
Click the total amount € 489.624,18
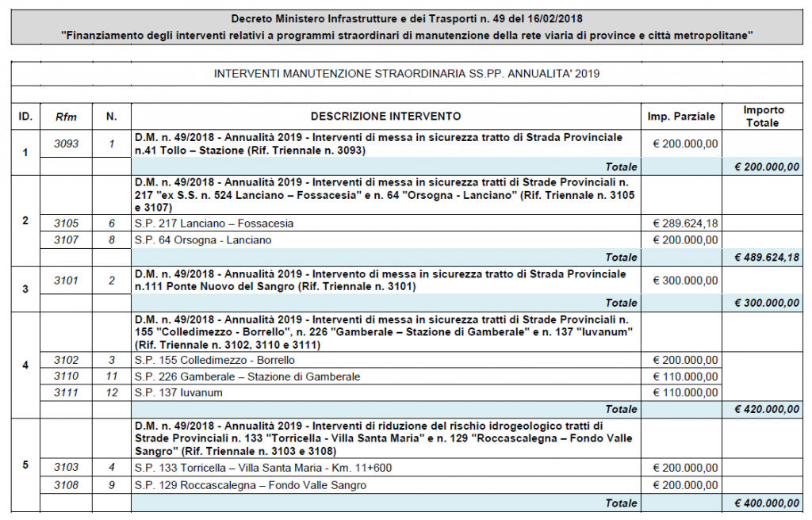click(767, 258)
